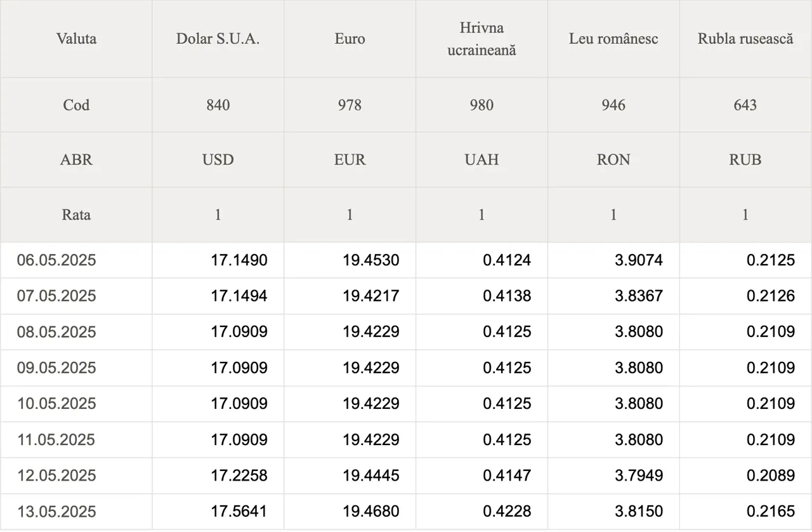Click the USD rate 17.2258
The image size is (812, 532).
pyautogui.click(x=239, y=475)
